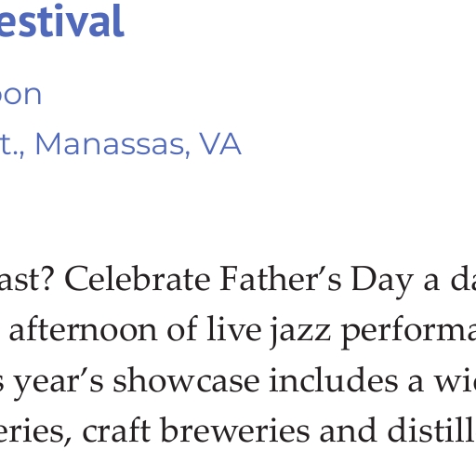Image resolution: width=476 pixels, height=476 pixels.
Task: Click the word 'live' in second line
Action: [234, 328]
